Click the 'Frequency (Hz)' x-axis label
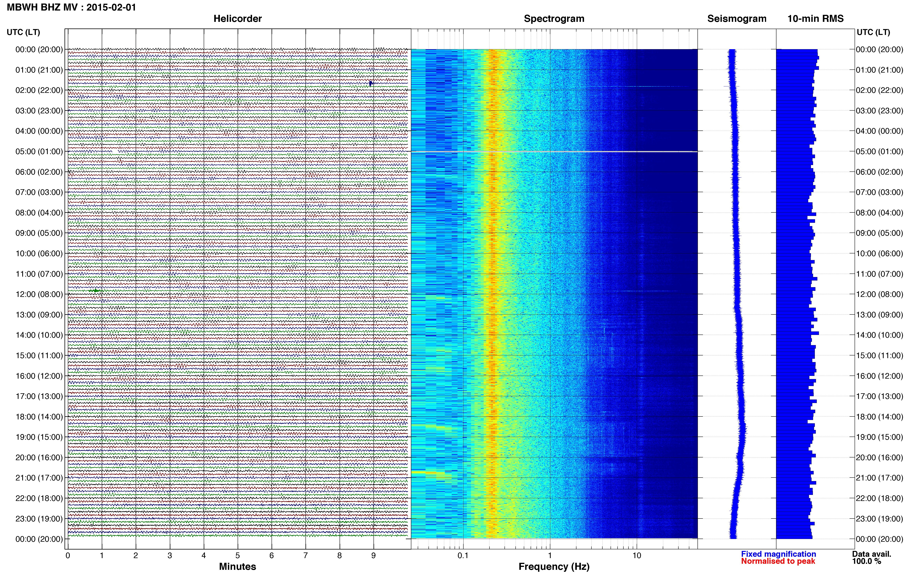 tap(554, 566)
